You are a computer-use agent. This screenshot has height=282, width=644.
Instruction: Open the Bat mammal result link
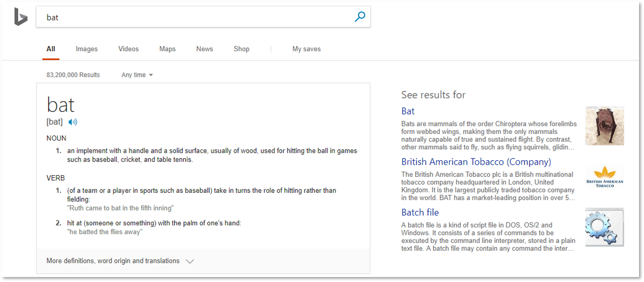click(x=408, y=111)
